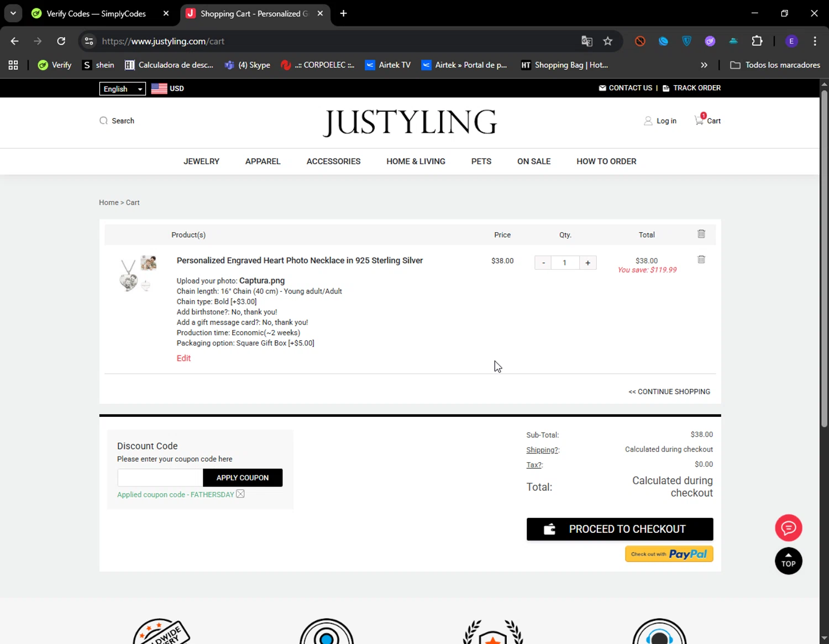
Task: Click the Home breadcrumb link
Action: click(108, 202)
